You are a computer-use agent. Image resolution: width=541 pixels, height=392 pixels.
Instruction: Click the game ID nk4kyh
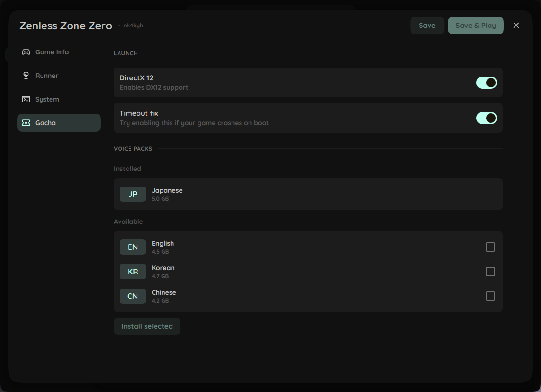pos(133,26)
